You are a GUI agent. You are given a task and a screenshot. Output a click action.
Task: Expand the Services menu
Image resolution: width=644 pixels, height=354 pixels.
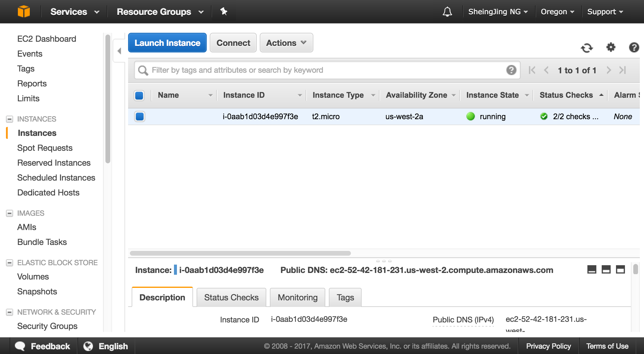click(74, 12)
